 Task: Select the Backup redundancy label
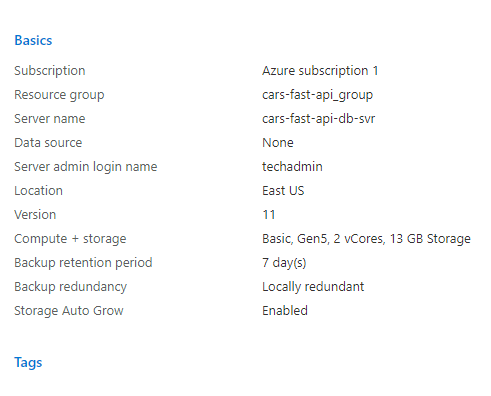coord(70,287)
